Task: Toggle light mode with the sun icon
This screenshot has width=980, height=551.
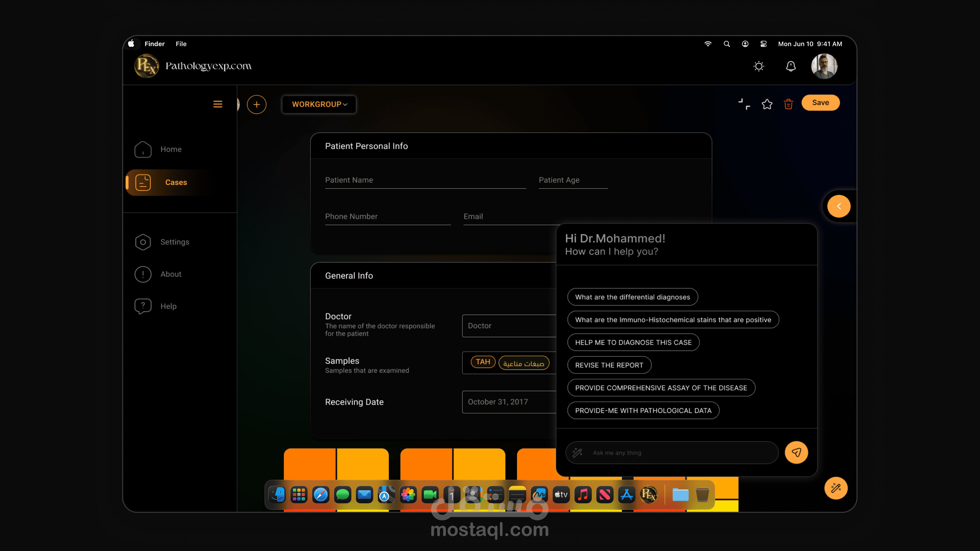Action: tap(758, 67)
